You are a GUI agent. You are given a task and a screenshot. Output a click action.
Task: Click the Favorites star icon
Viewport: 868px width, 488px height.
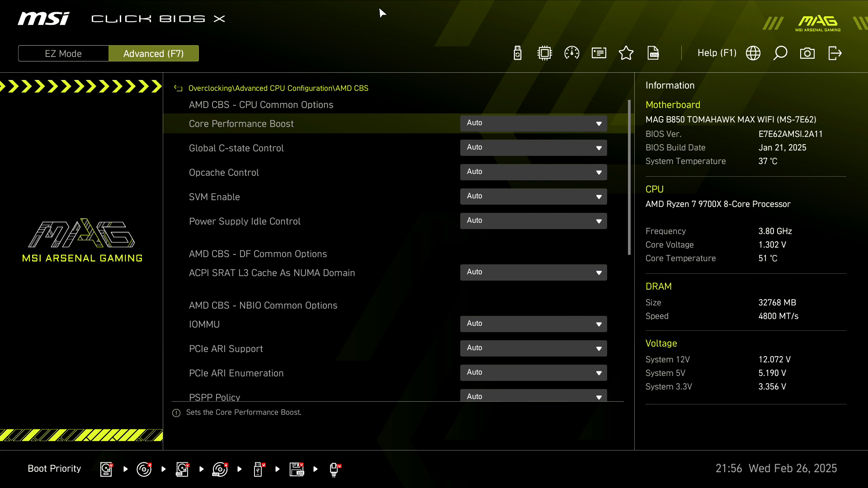[x=626, y=53]
